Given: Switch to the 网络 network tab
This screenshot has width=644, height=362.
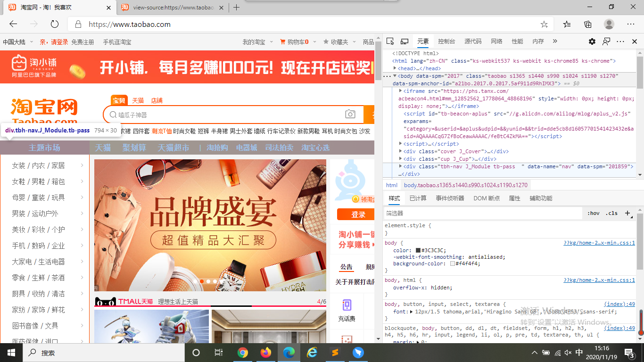Looking at the screenshot, I should [x=496, y=41].
